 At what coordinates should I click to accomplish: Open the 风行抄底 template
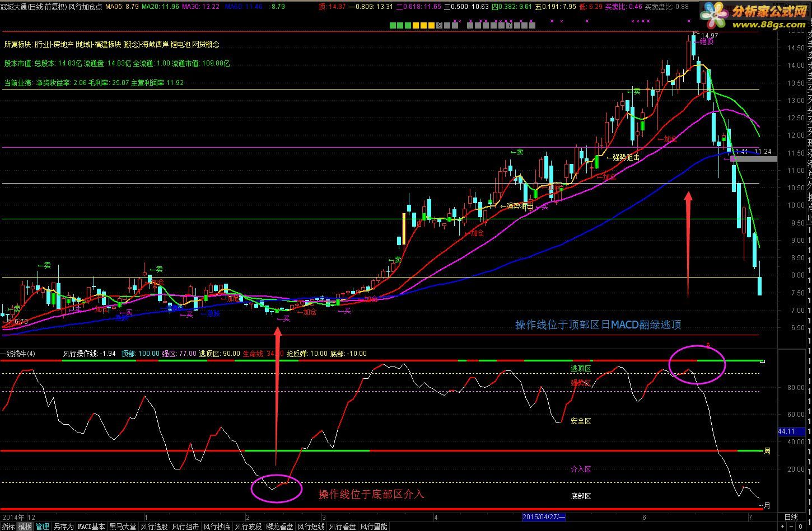point(217,527)
